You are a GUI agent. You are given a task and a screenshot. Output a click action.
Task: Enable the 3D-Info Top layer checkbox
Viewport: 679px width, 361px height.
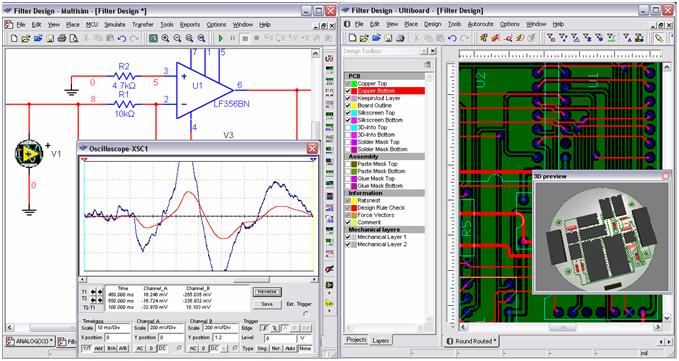tap(348, 128)
